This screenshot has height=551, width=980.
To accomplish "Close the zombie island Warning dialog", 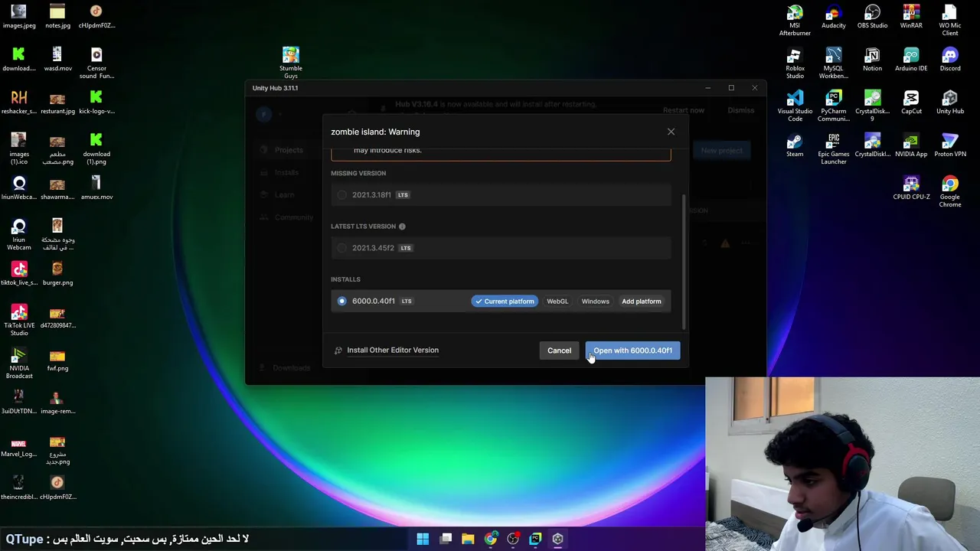I will tap(671, 132).
